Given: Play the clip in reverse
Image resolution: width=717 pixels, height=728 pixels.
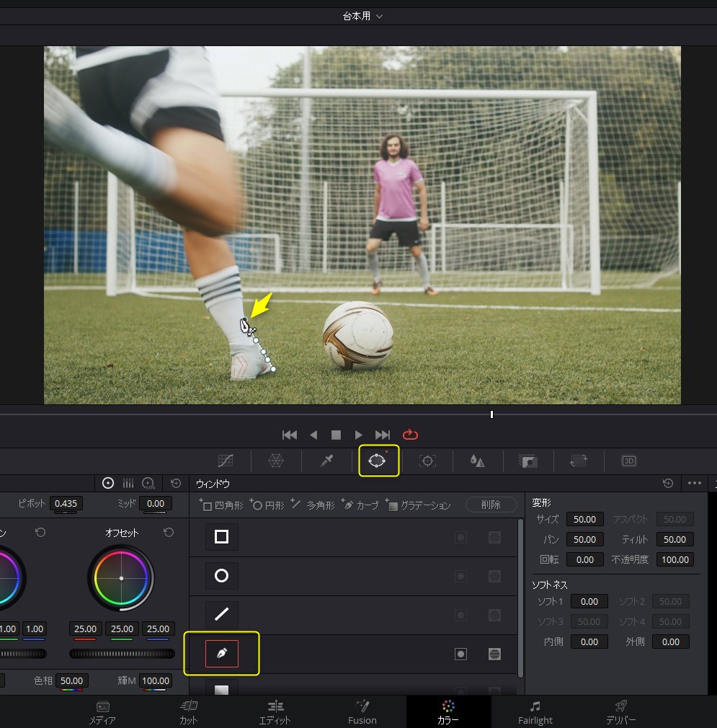Looking at the screenshot, I should [x=313, y=435].
